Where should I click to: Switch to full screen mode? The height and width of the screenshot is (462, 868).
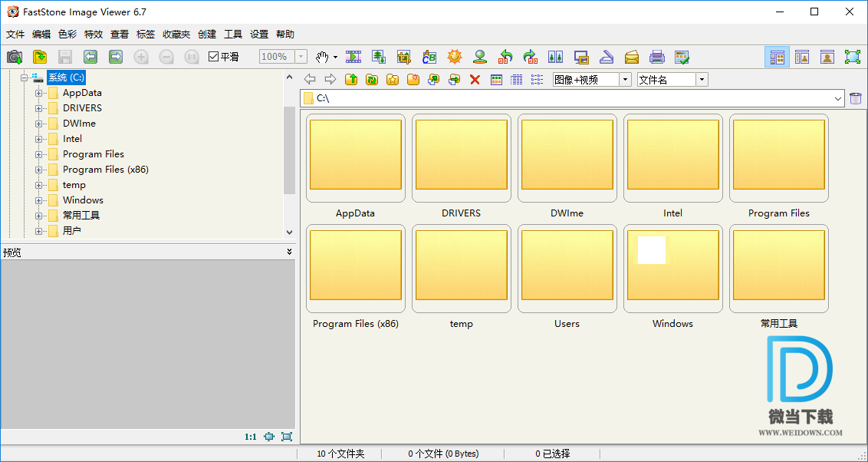(x=853, y=57)
